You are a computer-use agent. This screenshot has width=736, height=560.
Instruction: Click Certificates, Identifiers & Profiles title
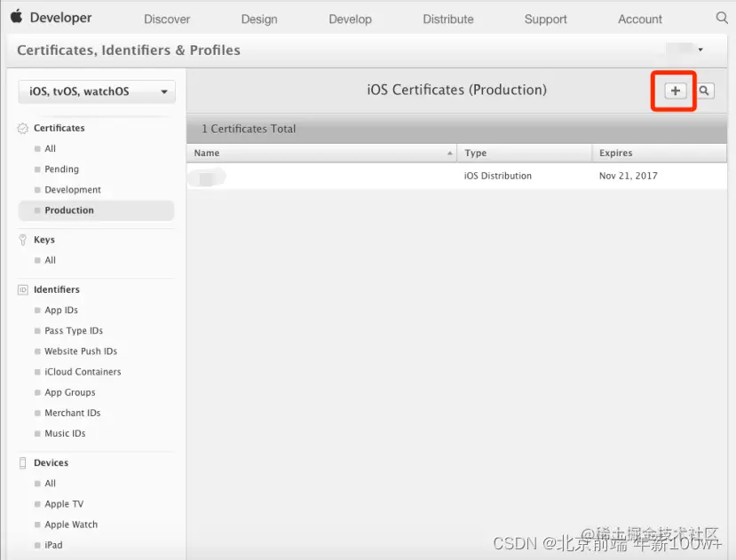coord(129,51)
